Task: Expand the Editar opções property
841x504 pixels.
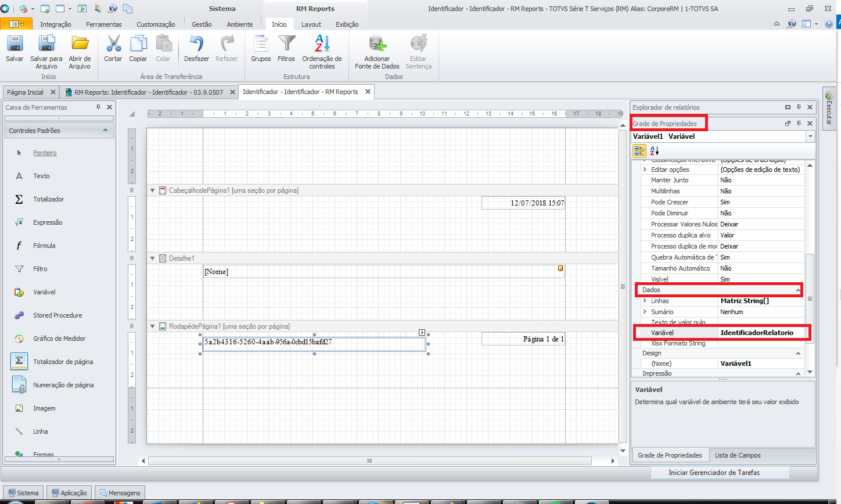Action: click(645, 170)
